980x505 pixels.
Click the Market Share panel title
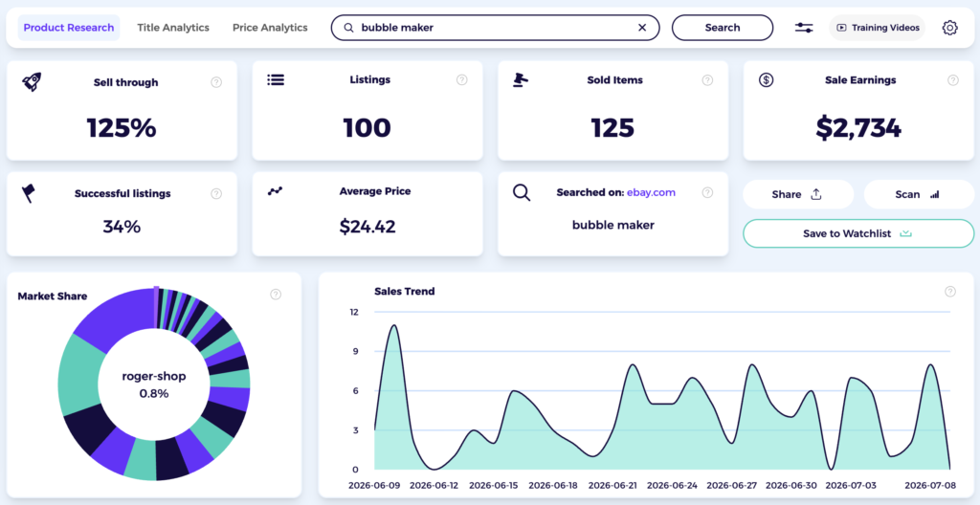53,296
